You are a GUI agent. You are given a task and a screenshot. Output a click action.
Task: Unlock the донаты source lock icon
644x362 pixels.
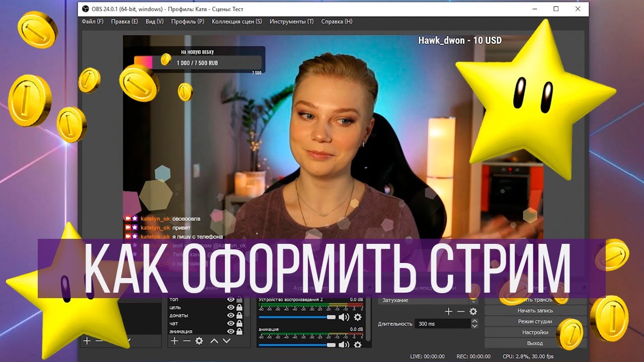pyautogui.click(x=239, y=315)
